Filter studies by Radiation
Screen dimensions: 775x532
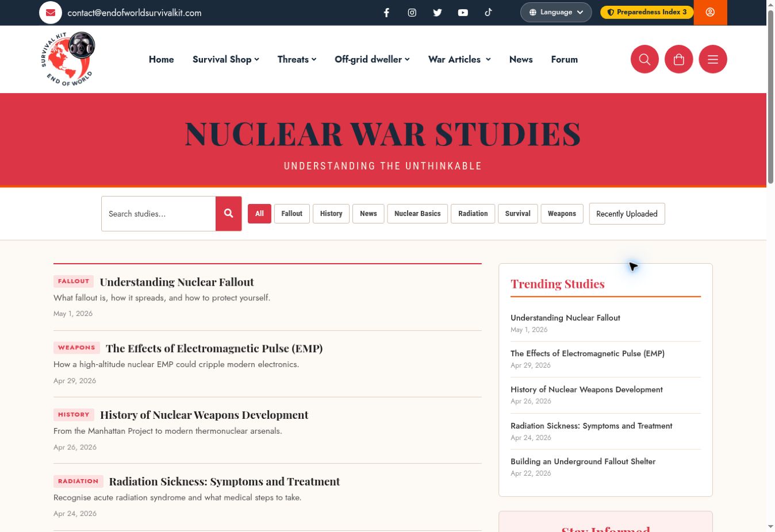coord(473,214)
